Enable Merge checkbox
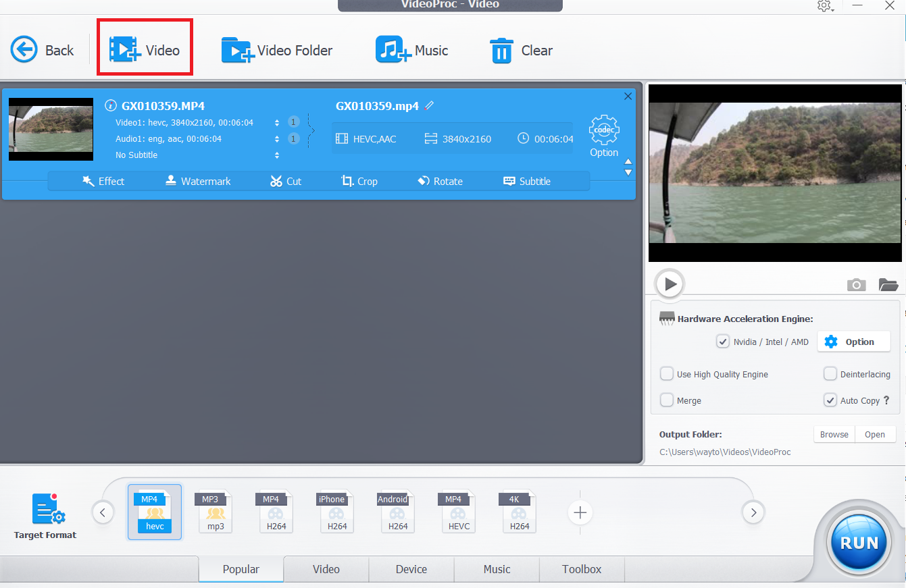 [667, 400]
